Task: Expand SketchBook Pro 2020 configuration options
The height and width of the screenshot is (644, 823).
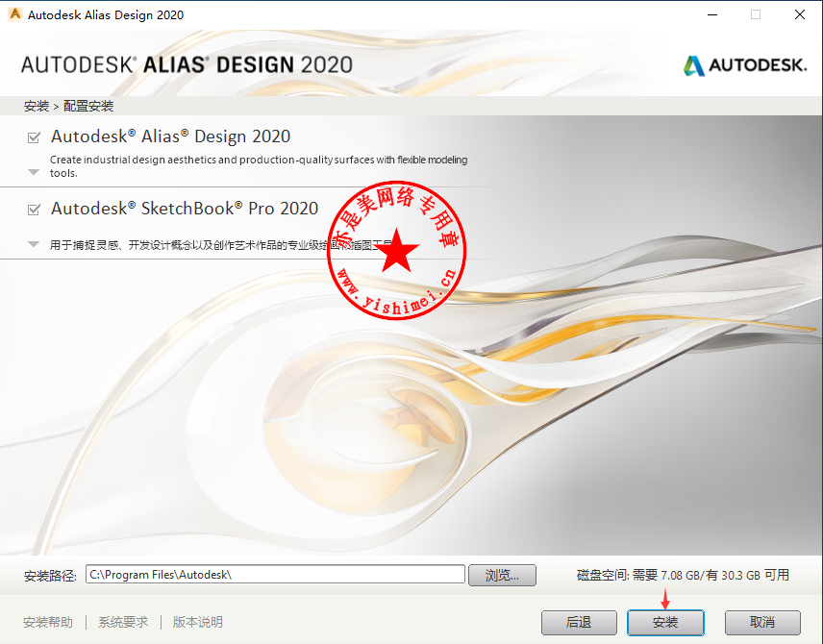Action: pyautogui.click(x=34, y=244)
